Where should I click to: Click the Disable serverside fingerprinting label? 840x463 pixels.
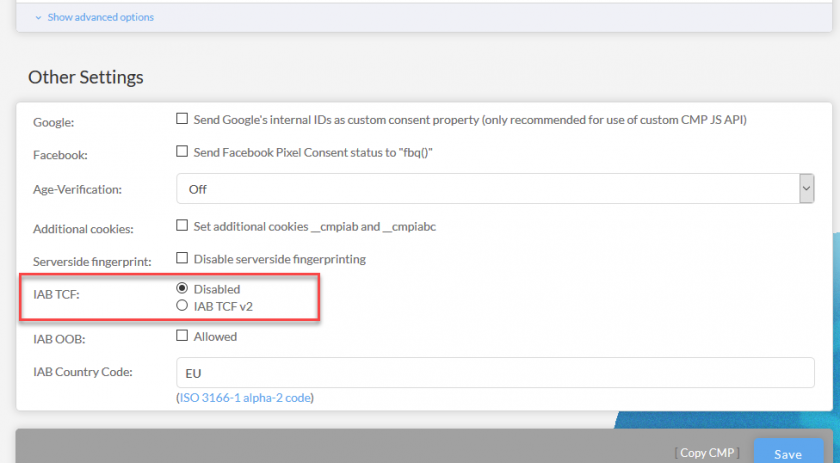click(280, 259)
